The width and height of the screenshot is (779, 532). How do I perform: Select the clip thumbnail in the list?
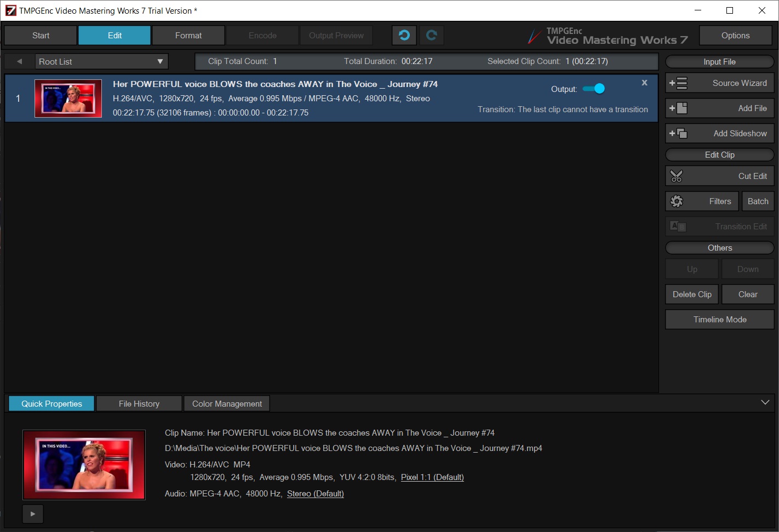pyautogui.click(x=68, y=99)
